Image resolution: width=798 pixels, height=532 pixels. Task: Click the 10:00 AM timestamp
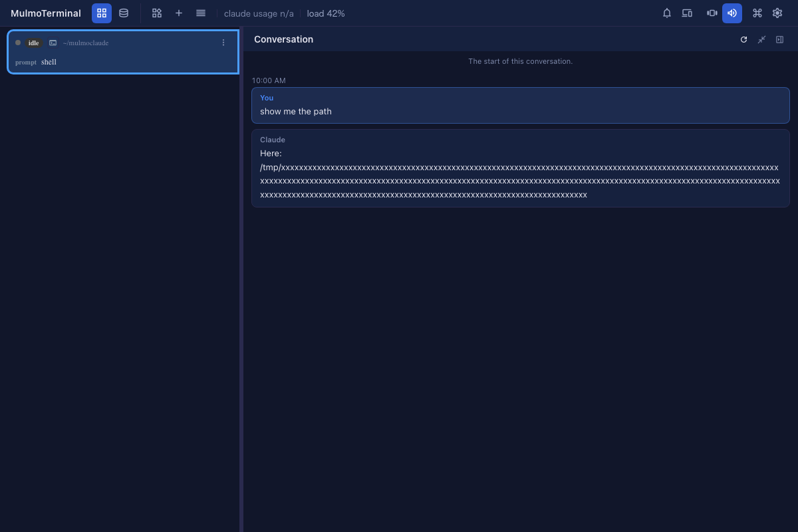click(x=269, y=80)
